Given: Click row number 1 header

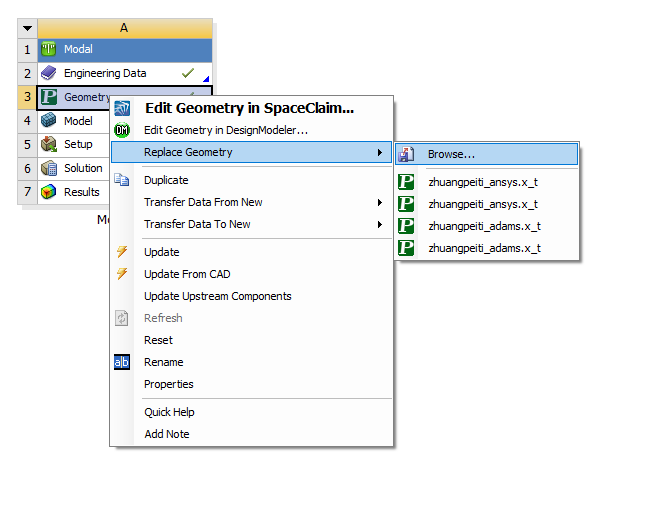Looking at the screenshot, I should tap(28, 50).
